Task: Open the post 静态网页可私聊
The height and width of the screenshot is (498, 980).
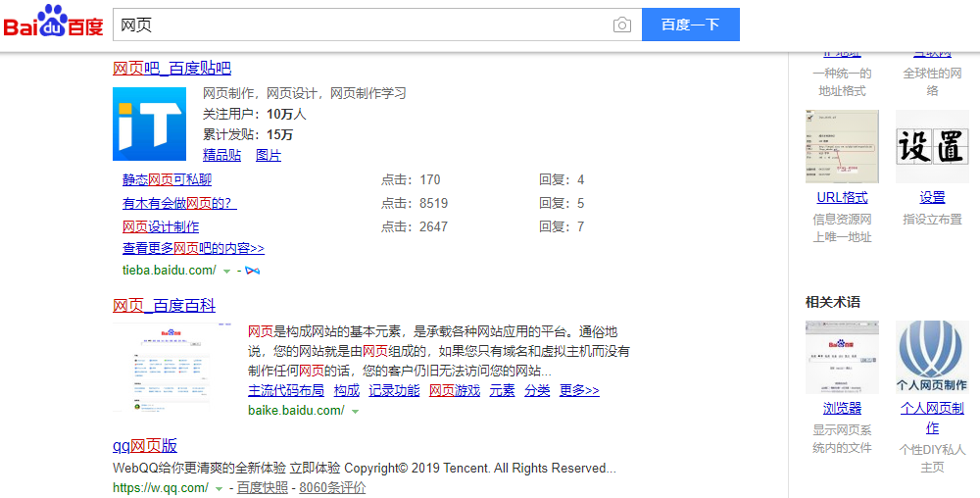Action: pos(167,180)
